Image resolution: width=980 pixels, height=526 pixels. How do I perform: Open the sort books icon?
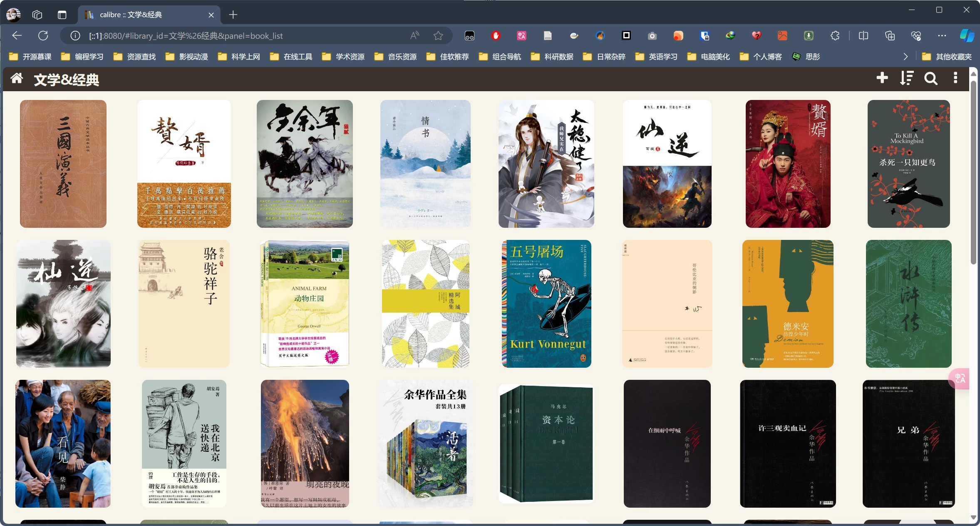[x=906, y=78]
